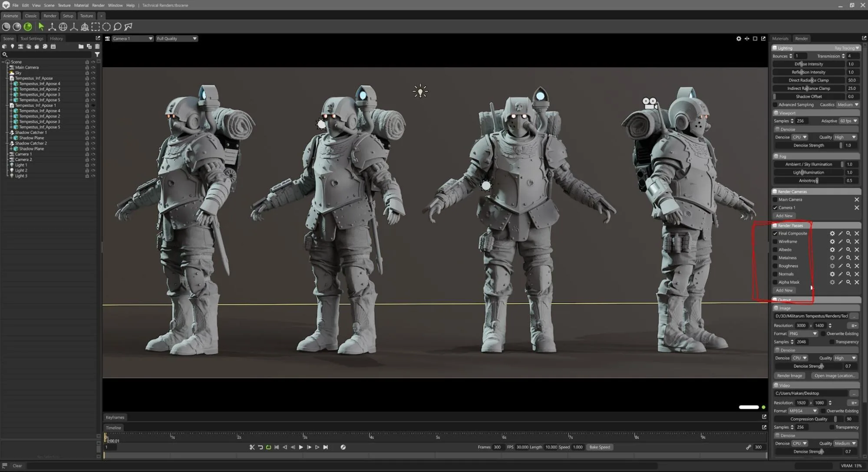Open the Caustics Medium dropdown
The image size is (868, 472).
pos(848,105)
